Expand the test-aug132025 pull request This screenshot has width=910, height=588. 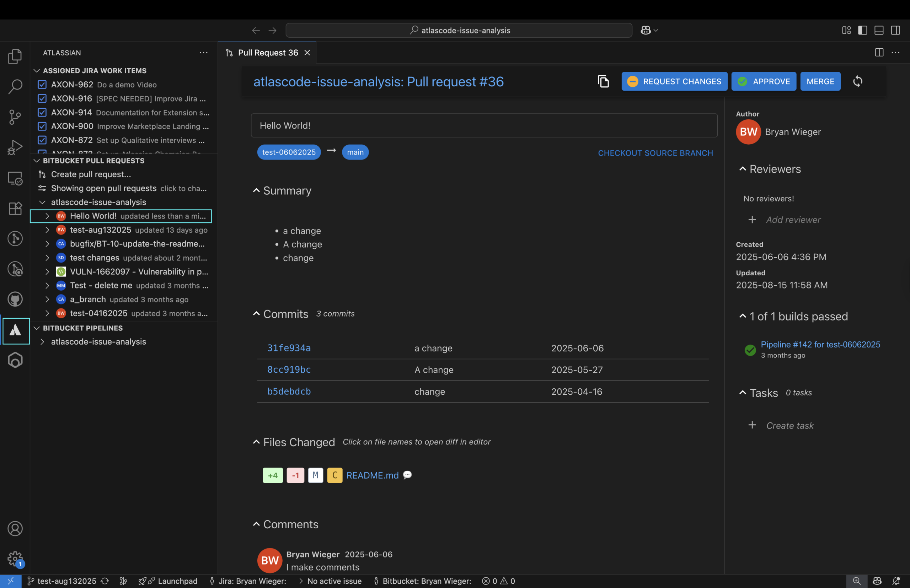click(47, 230)
